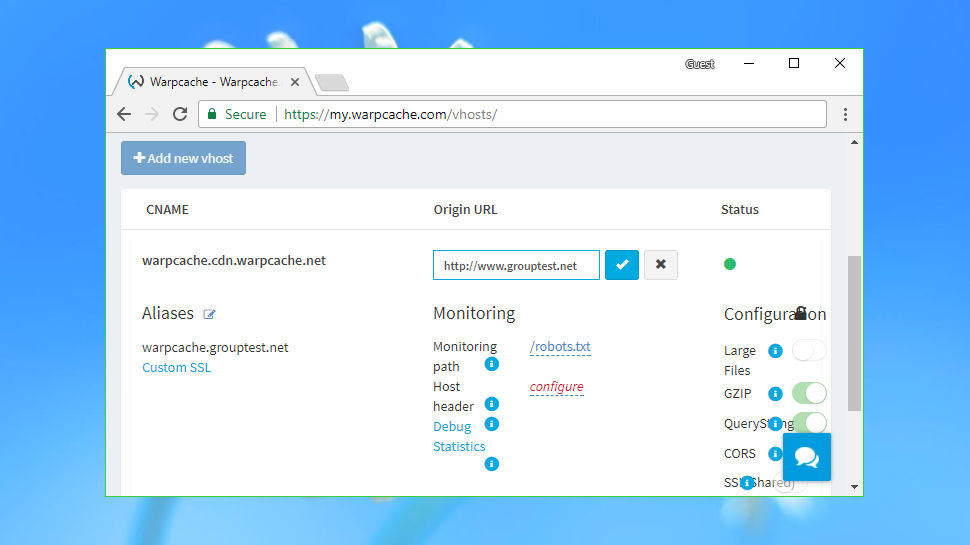The image size is (970, 545).
Task: Open a new browser tab
Action: tap(332, 82)
